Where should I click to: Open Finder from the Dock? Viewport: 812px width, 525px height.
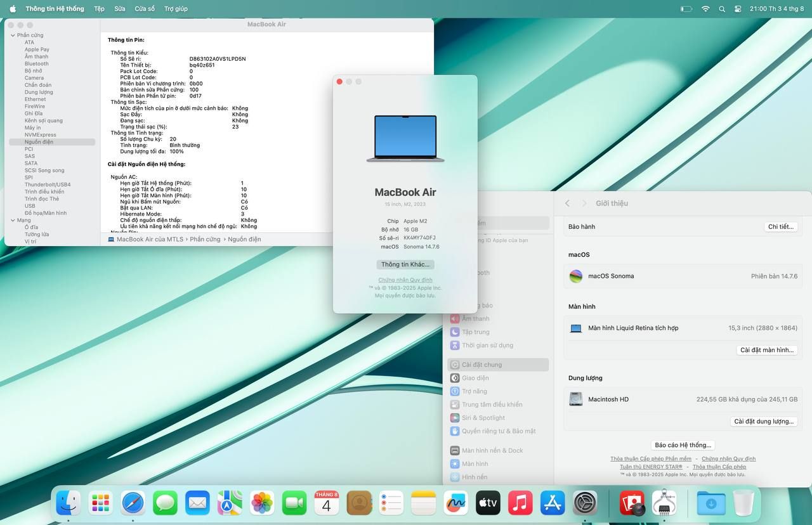[x=69, y=503]
